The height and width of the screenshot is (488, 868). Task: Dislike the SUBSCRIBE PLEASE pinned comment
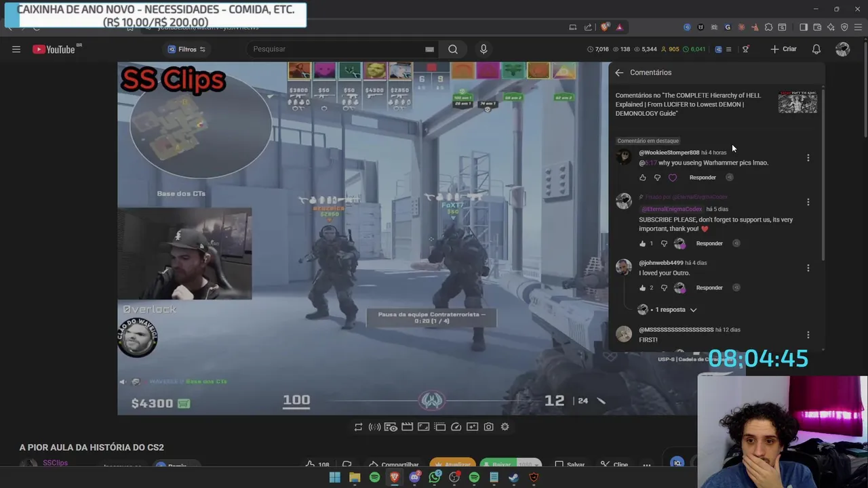[664, 243]
